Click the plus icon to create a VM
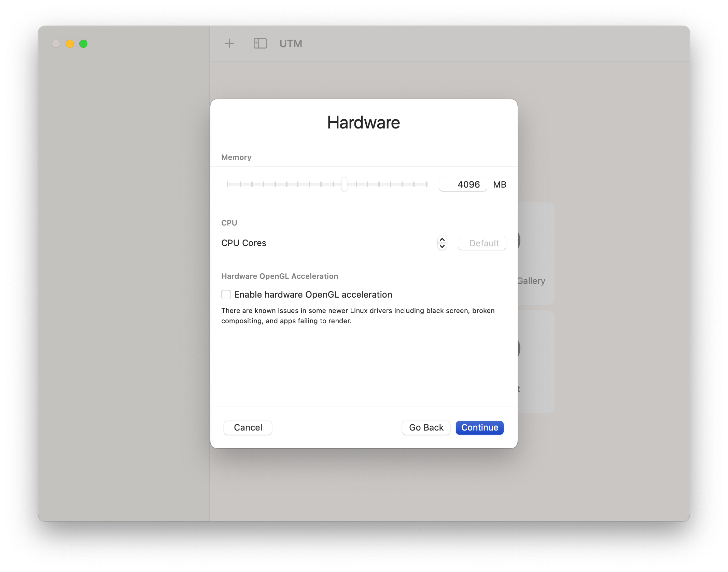 click(229, 43)
